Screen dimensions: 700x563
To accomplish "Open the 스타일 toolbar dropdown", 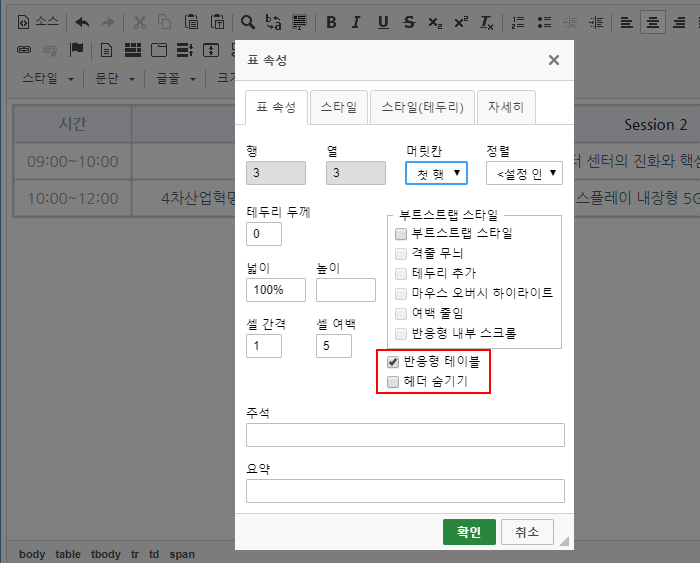I will coord(48,79).
